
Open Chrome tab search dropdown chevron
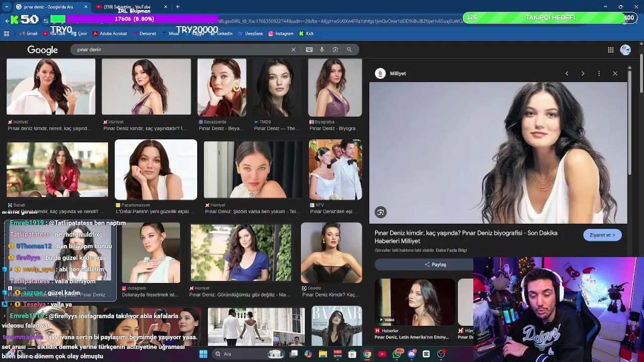(7, 7)
